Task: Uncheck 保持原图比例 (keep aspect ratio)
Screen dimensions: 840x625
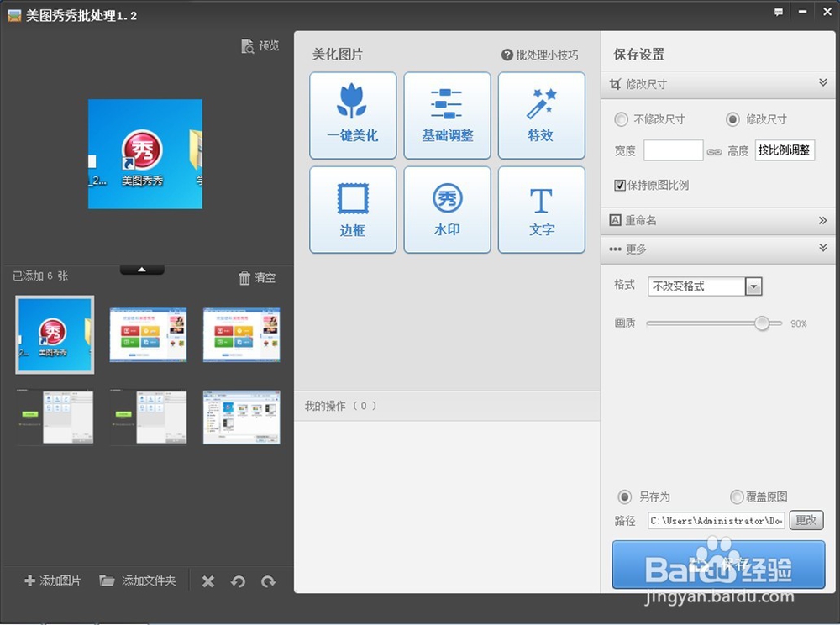Action: coord(617,185)
